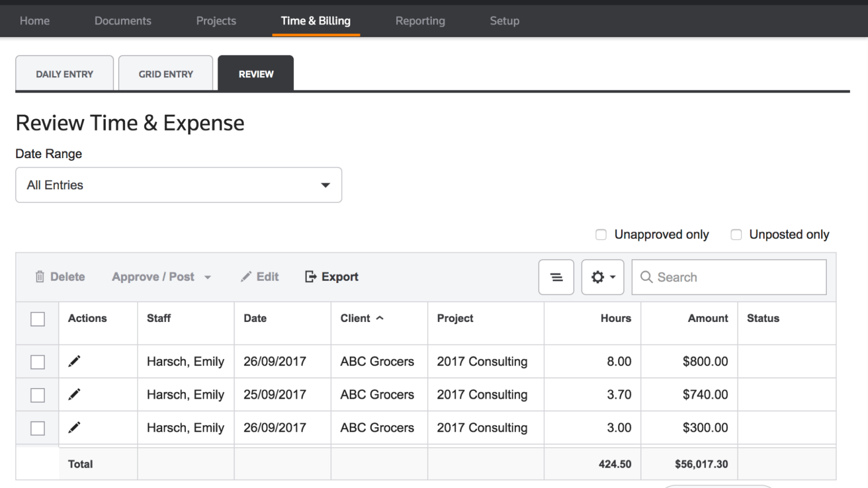Check the Unposted only option
868x488 pixels.
coord(736,234)
